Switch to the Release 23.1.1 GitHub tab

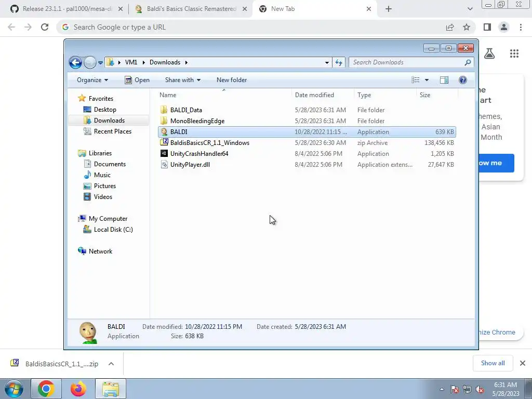pos(67,9)
